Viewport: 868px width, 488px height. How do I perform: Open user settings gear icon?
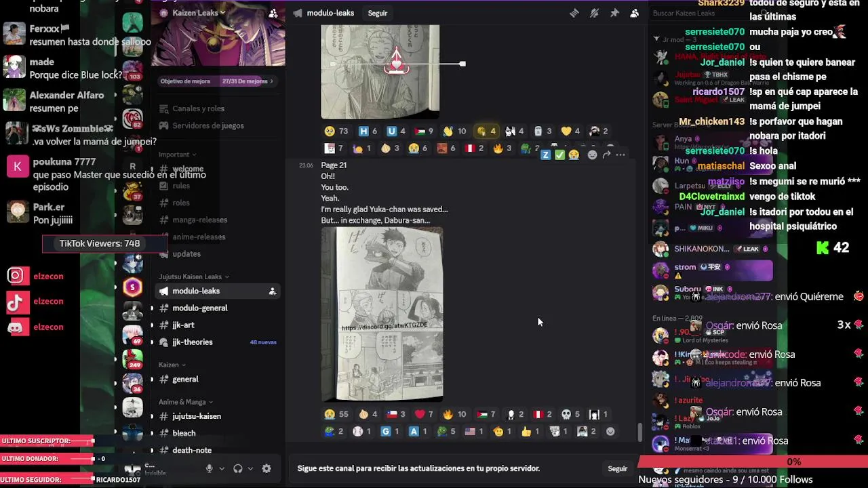(x=267, y=468)
